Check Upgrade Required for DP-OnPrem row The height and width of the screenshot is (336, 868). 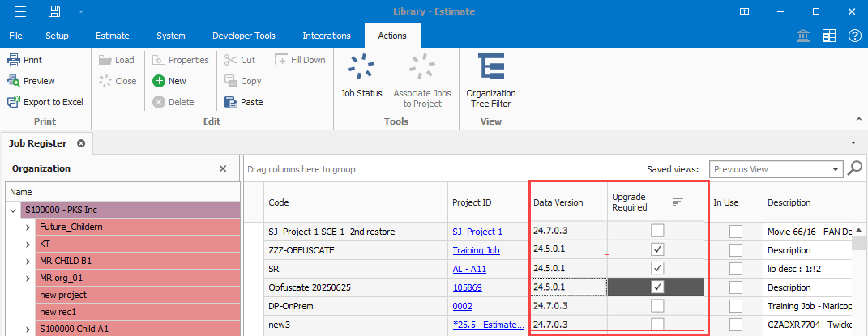pos(658,306)
